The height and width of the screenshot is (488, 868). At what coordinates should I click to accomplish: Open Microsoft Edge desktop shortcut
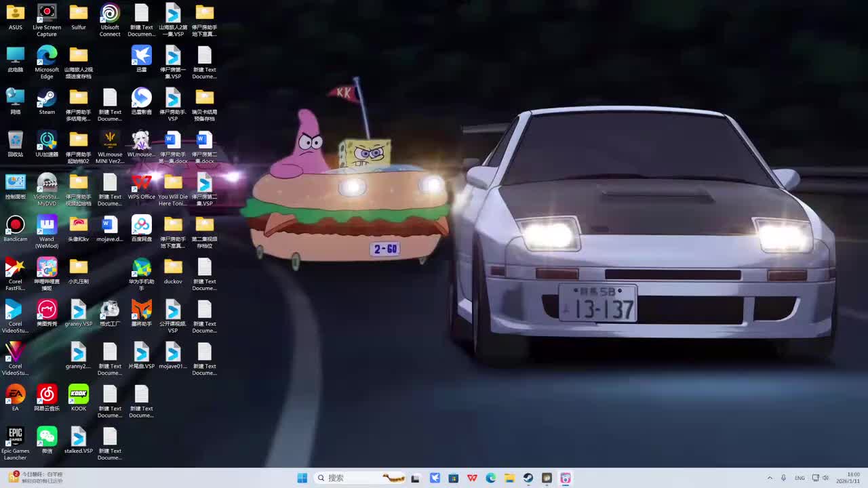coord(47,62)
